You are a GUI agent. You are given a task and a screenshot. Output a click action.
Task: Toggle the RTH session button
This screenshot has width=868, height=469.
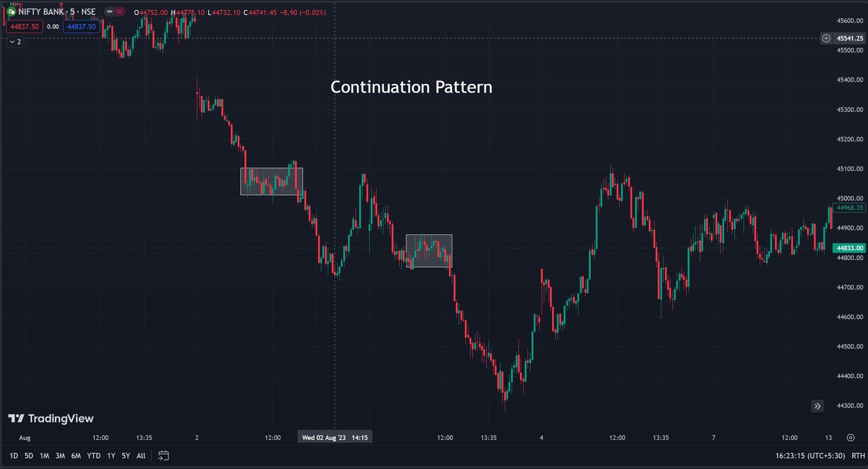[x=858, y=456]
